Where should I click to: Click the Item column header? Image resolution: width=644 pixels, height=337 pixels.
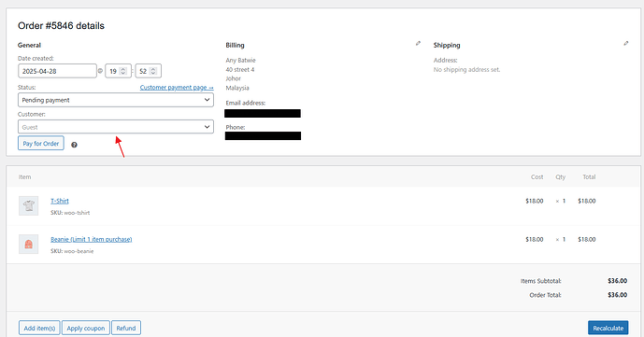point(24,177)
